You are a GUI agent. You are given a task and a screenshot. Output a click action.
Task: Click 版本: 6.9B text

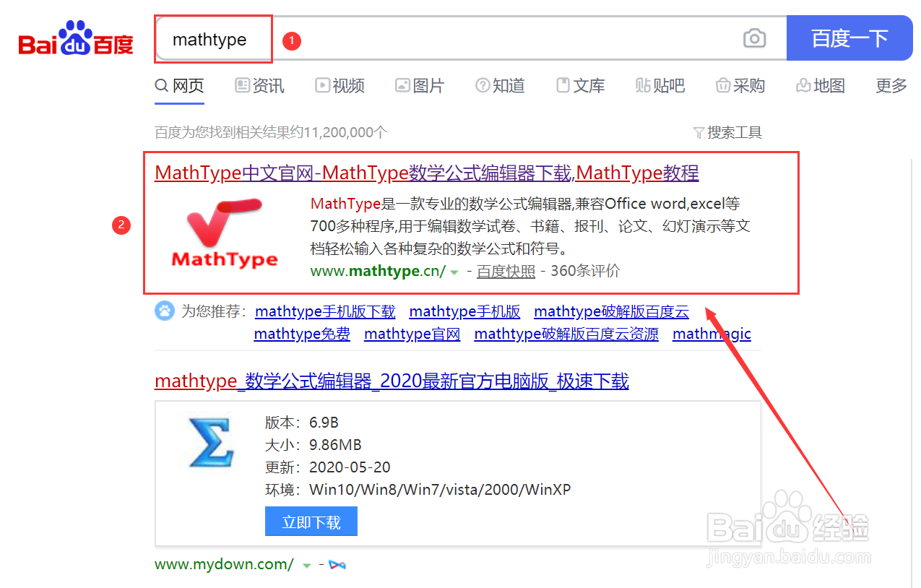point(302,423)
